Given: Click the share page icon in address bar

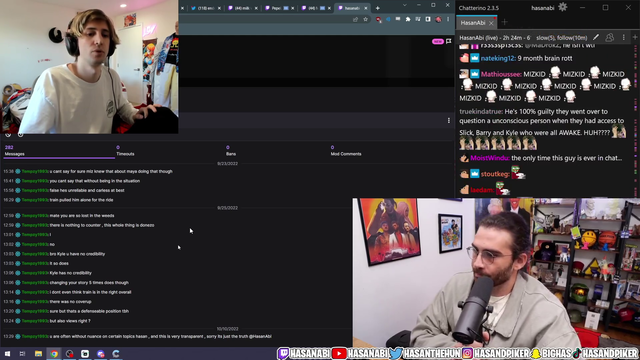Looking at the screenshot, I should click(x=356, y=19).
